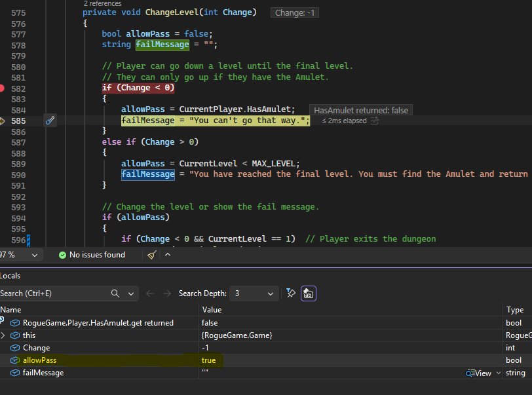Select the failMessage row in Locals

[266, 373]
